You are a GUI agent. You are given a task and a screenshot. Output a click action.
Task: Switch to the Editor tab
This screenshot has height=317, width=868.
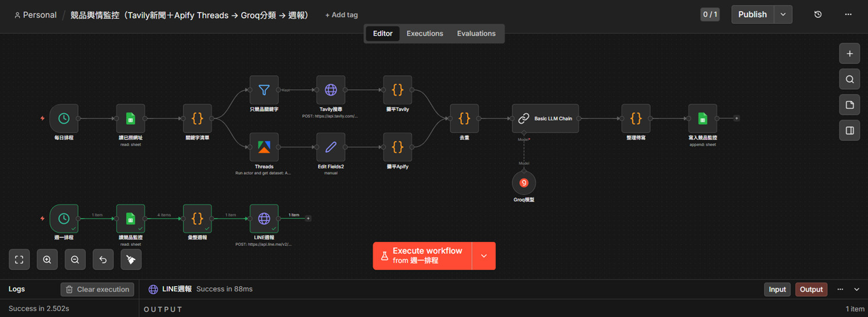click(x=383, y=33)
